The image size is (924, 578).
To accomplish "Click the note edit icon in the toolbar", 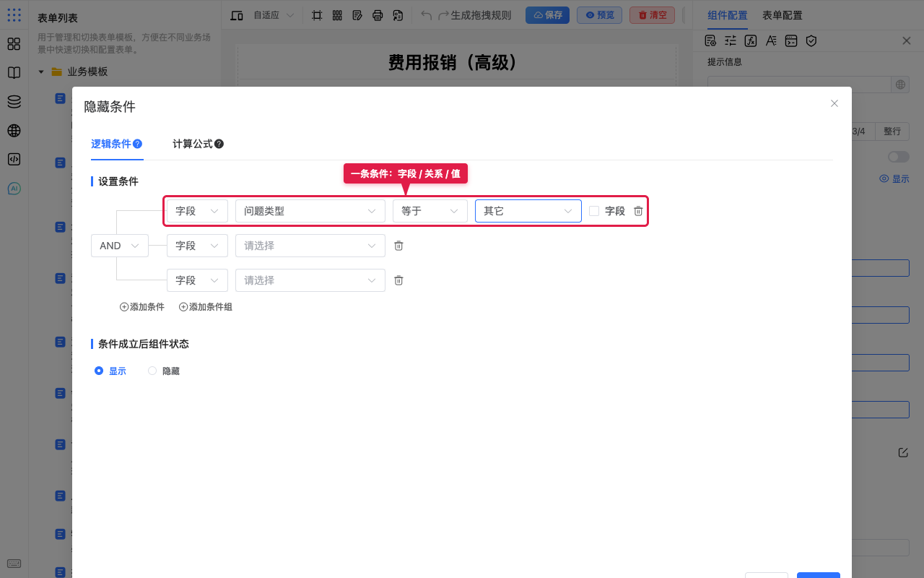I will [357, 15].
